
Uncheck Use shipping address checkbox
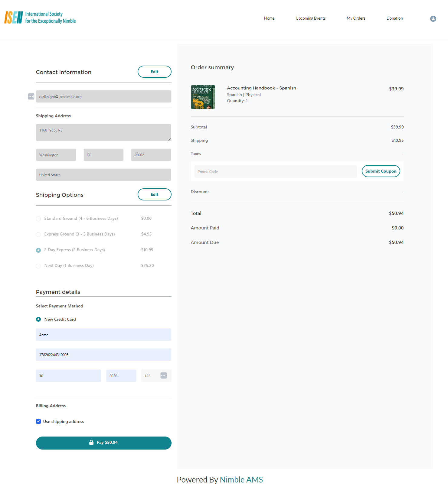[x=38, y=421]
